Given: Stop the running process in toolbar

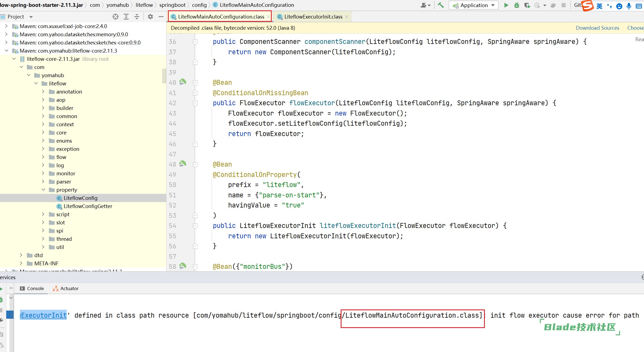Looking at the screenshot, I should point(564,5).
